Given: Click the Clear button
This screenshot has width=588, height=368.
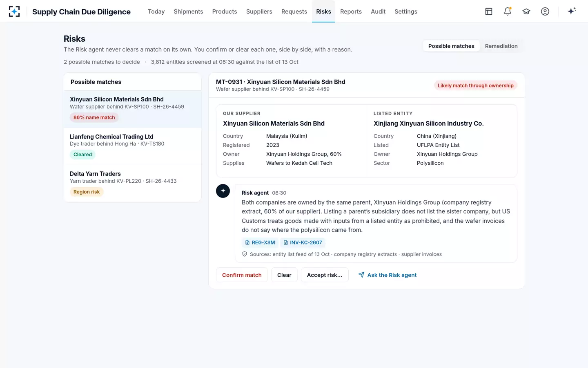Looking at the screenshot, I should coord(284,275).
